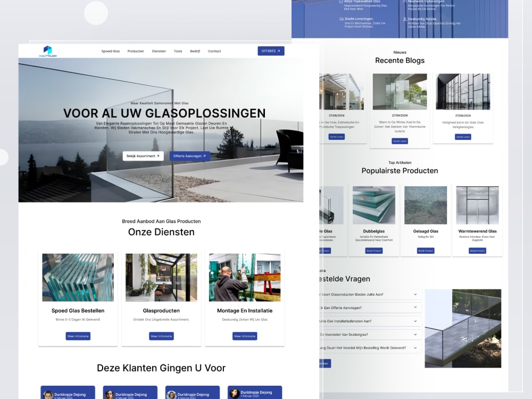Click Verder Lezen under Thermische Isolatie blog
The image size is (532, 399).
(x=400, y=141)
